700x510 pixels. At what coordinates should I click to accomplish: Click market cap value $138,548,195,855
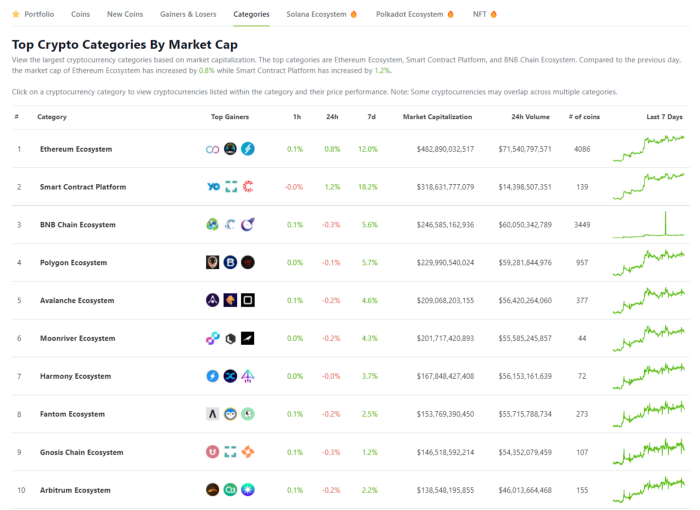pos(446,490)
